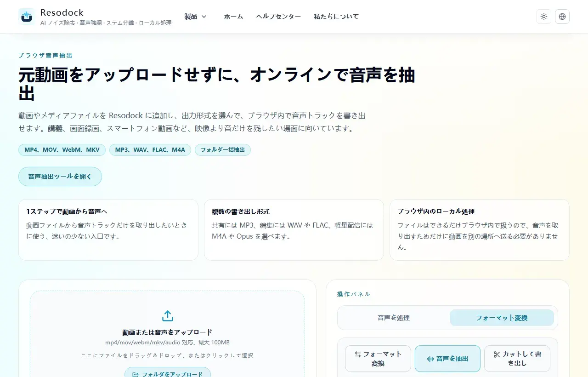588x377 pixels.
Task: Click the Resodock brand name
Action: [x=62, y=12]
